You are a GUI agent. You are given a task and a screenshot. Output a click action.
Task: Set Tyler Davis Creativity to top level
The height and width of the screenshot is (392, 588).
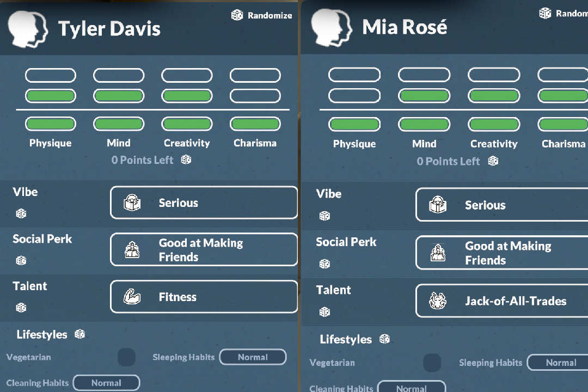pyautogui.click(x=187, y=75)
